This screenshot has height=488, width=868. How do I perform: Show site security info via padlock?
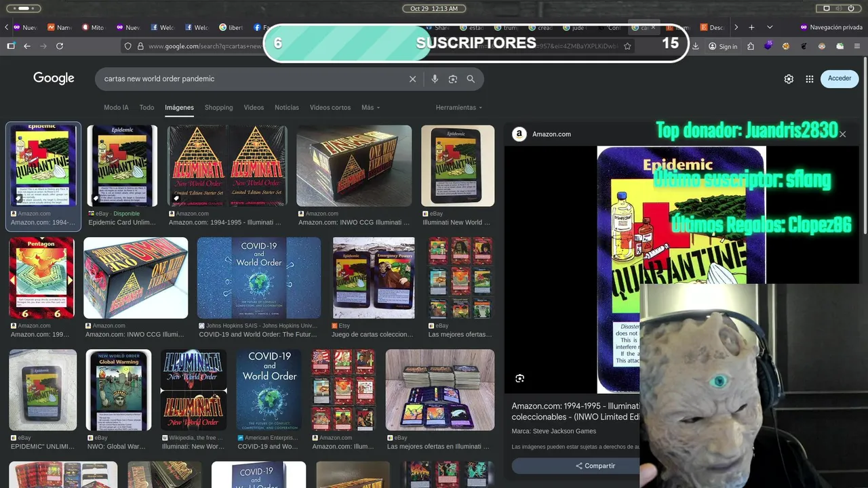tap(140, 46)
